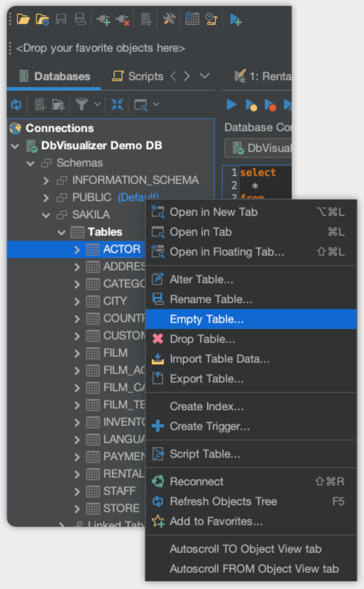This screenshot has height=589, width=364.
Task: Collapse the SAKILA schema node
Action: 46,215
